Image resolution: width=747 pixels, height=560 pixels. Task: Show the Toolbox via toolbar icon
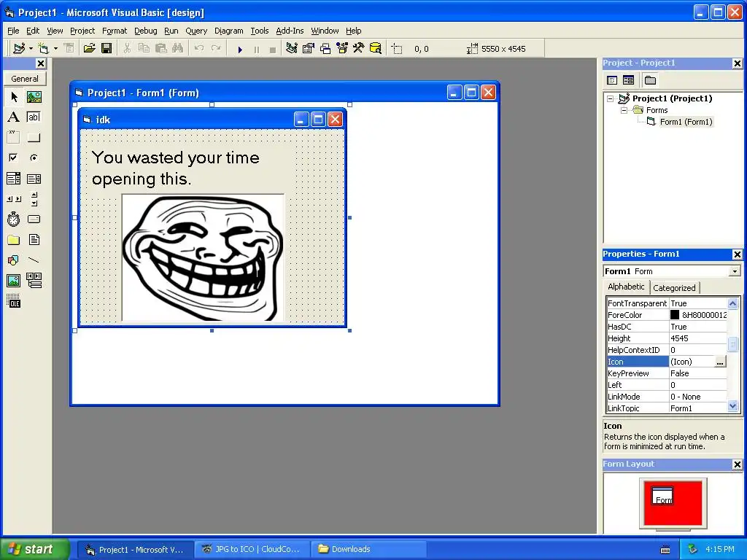click(x=359, y=49)
